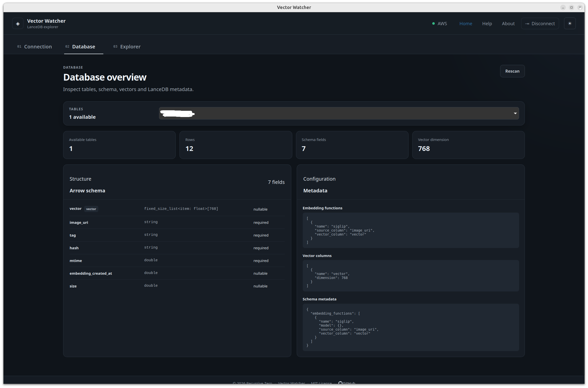
Task: Minimize the Vector Watcher window
Action: 563,7
